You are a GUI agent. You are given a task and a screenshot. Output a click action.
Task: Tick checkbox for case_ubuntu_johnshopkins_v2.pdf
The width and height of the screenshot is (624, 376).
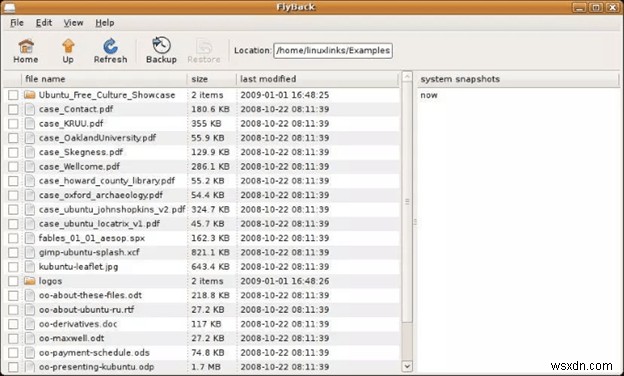(13, 210)
